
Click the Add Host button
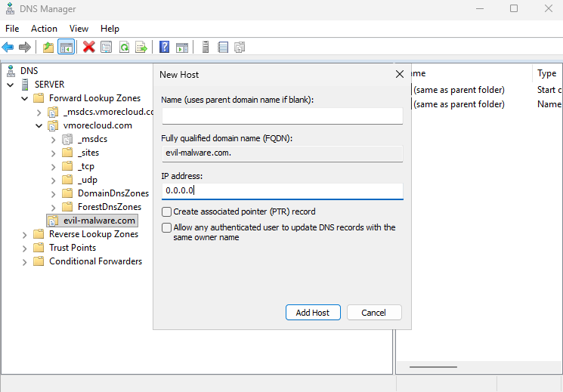pyautogui.click(x=313, y=312)
